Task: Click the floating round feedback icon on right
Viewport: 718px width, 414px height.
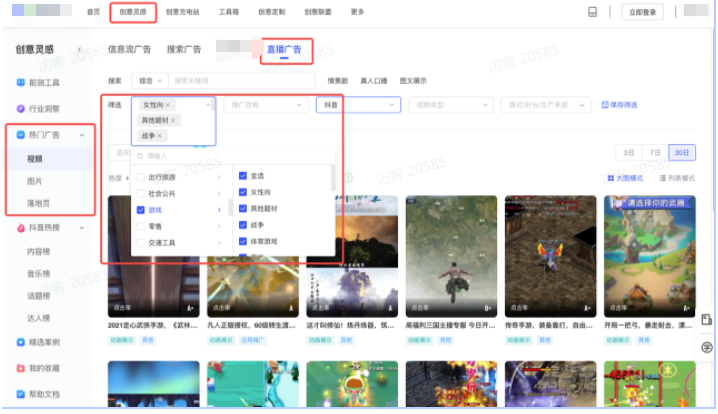Action: [x=707, y=348]
